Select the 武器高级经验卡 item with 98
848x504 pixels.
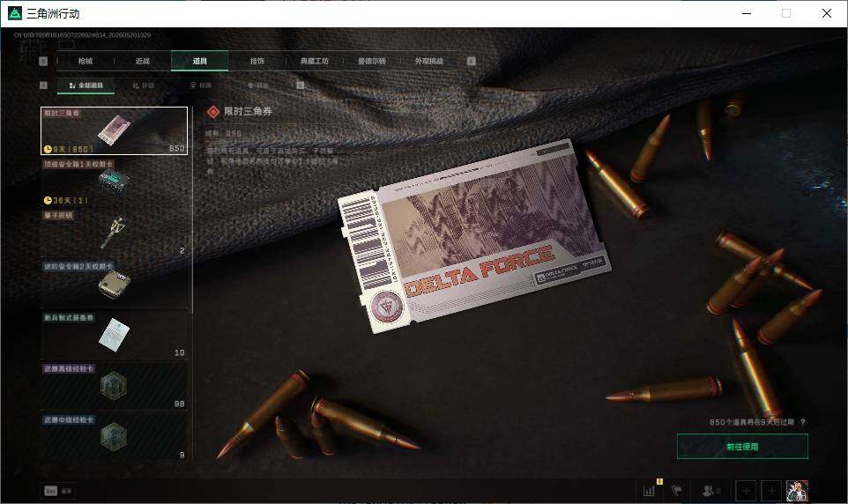point(114,387)
